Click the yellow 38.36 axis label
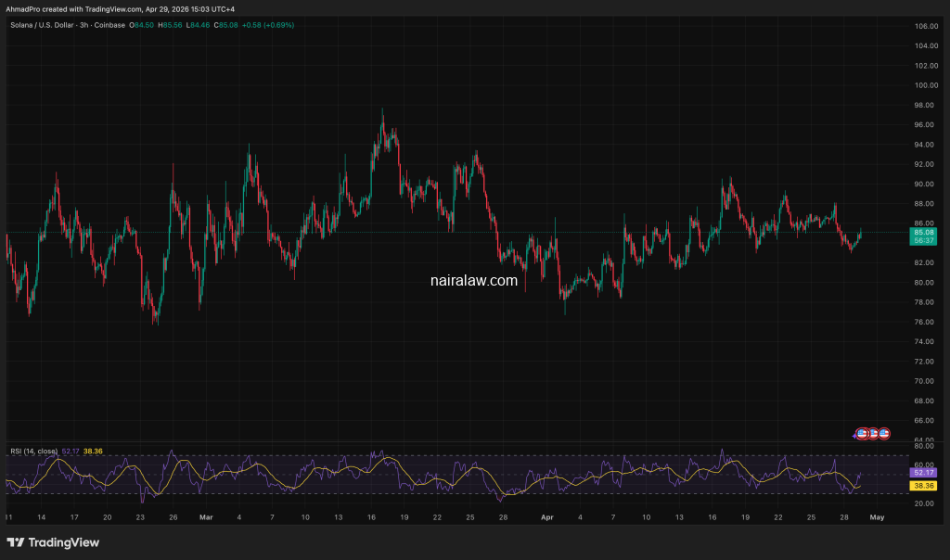This screenshot has width=950, height=560. (924, 486)
